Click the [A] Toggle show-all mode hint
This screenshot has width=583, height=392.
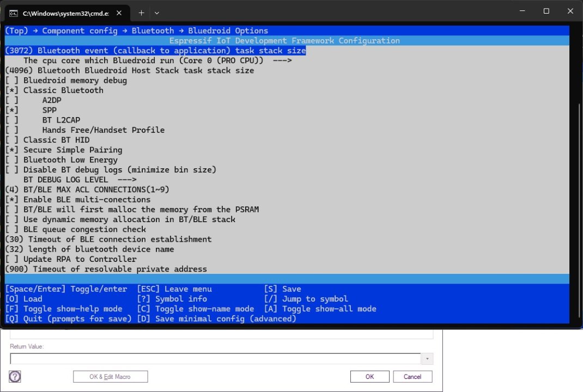click(320, 309)
